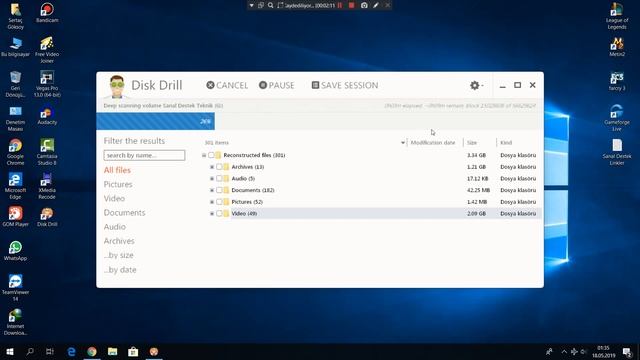Open Audacity desktop shortcut
Image resolution: width=640 pixels, height=360 pixels.
pyautogui.click(x=47, y=116)
